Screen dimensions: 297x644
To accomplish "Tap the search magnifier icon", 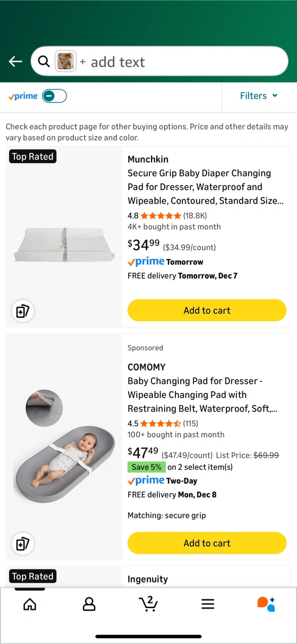I will [44, 61].
